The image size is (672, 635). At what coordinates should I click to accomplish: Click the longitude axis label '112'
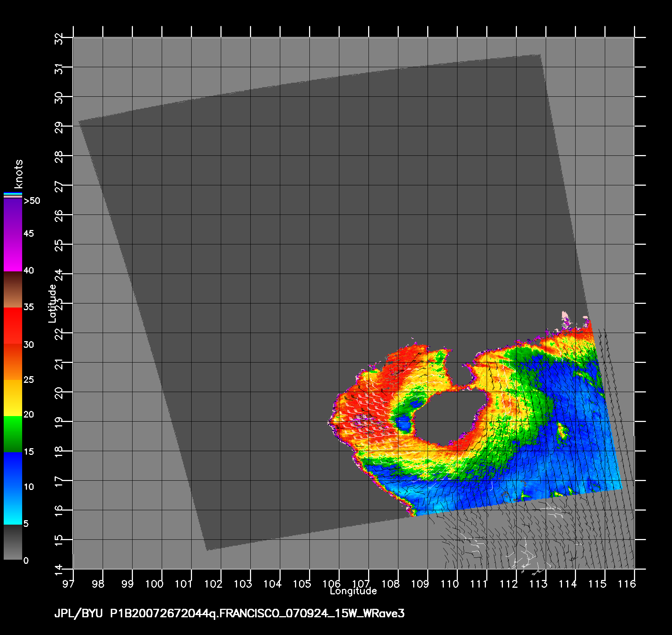(x=508, y=584)
